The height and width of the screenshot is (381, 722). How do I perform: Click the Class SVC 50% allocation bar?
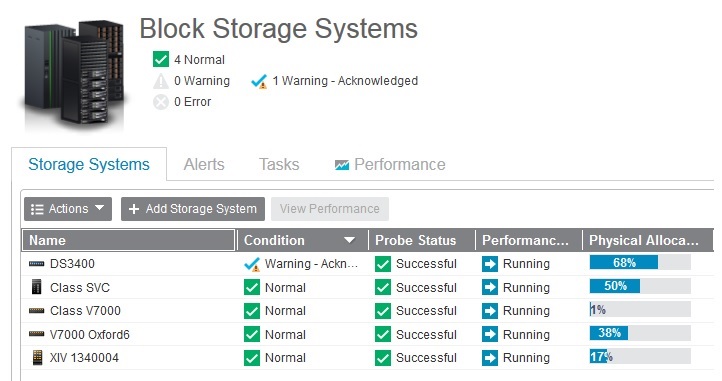point(640,286)
